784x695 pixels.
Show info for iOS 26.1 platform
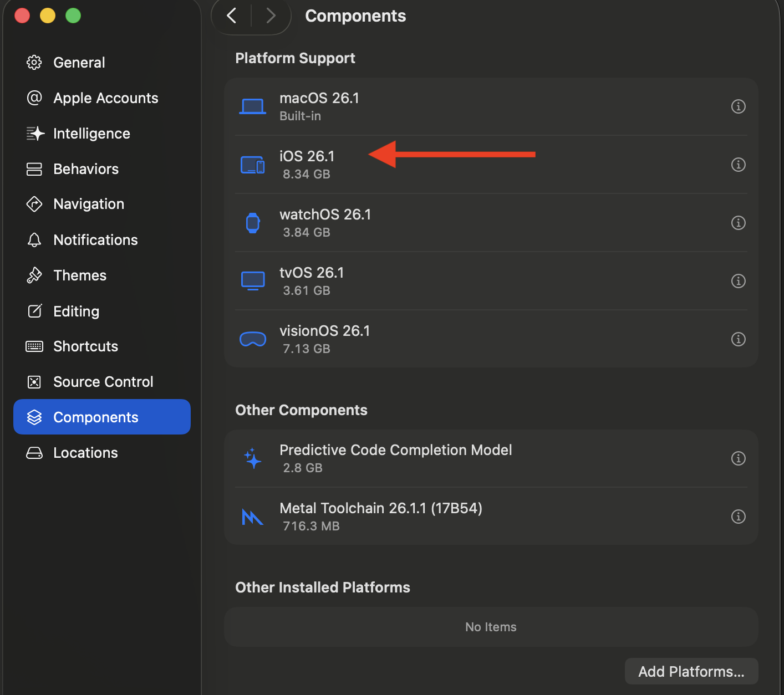(x=738, y=165)
